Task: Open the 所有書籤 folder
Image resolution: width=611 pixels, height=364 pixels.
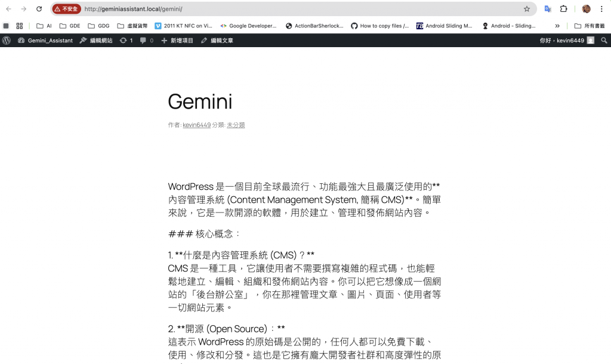Action: coord(590,26)
